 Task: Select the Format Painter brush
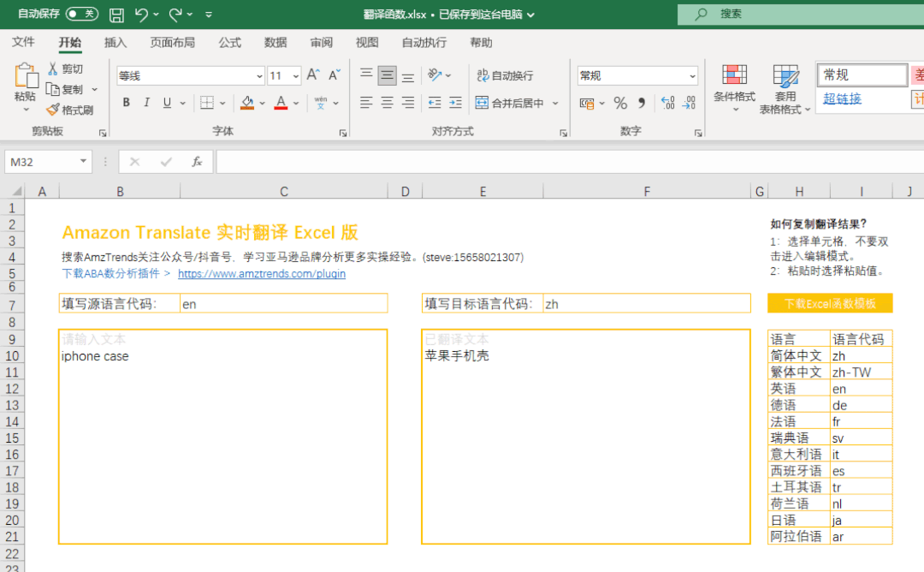point(53,110)
